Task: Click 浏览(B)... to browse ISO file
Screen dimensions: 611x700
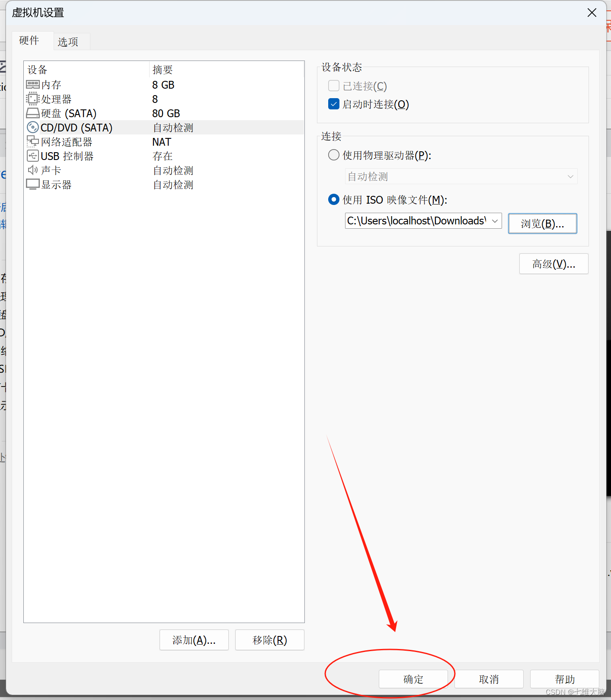Action: [542, 224]
